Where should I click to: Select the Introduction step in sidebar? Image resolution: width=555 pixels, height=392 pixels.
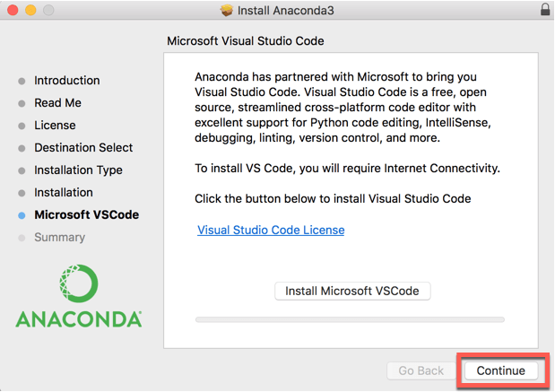67,81
